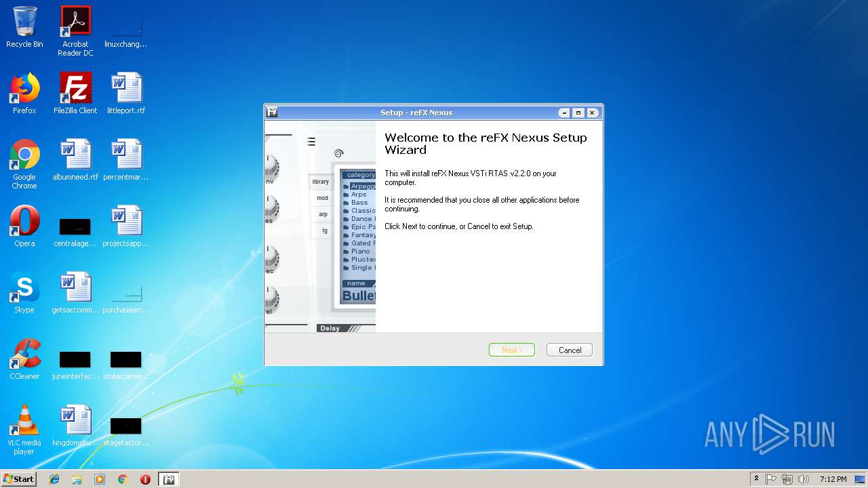This screenshot has width=868, height=488.
Task: Select the littleport.rtf document
Action: [x=126, y=94]
